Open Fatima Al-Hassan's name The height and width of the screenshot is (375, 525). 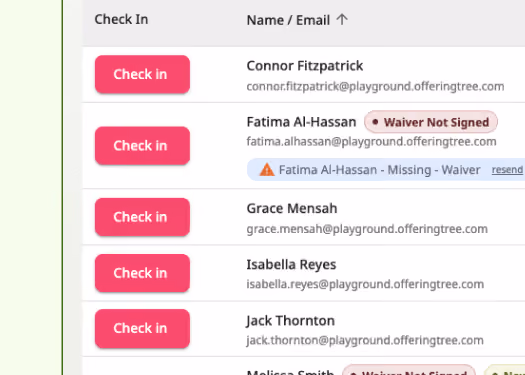(301, 122)
